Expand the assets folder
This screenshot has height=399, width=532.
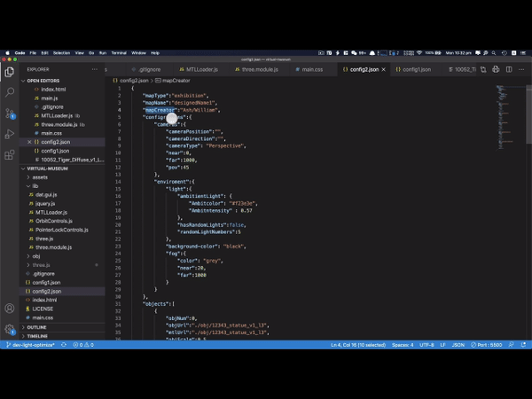[x=41, y=176]
